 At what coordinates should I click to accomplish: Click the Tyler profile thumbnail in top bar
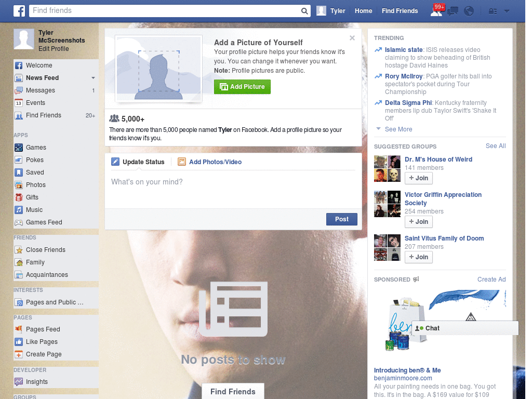pos(321,11)
